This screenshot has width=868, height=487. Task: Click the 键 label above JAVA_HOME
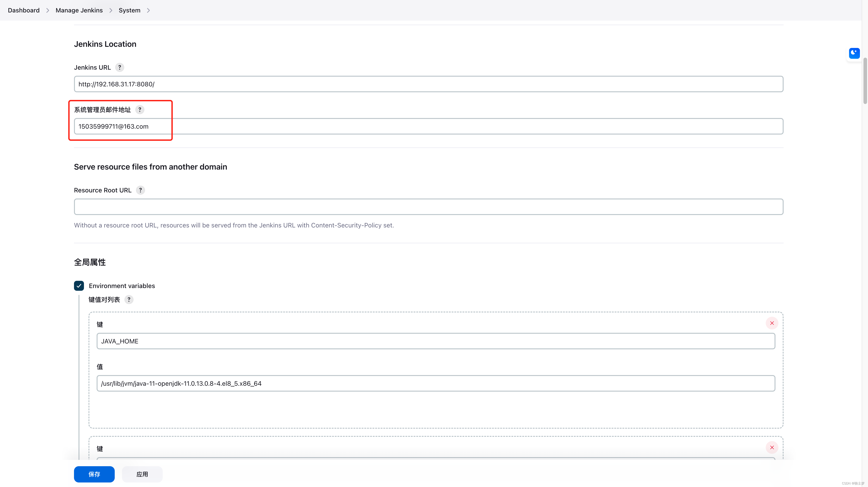[100, 324]
